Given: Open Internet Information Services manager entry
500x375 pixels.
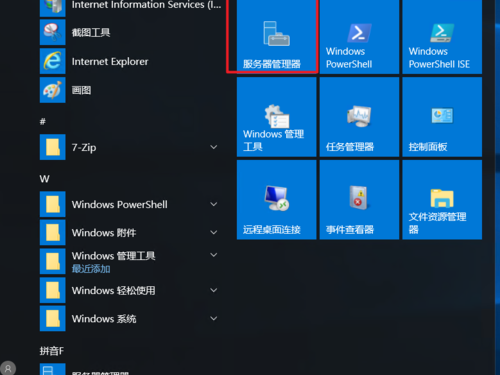Looking at the screenshot, I should [130, 7].
